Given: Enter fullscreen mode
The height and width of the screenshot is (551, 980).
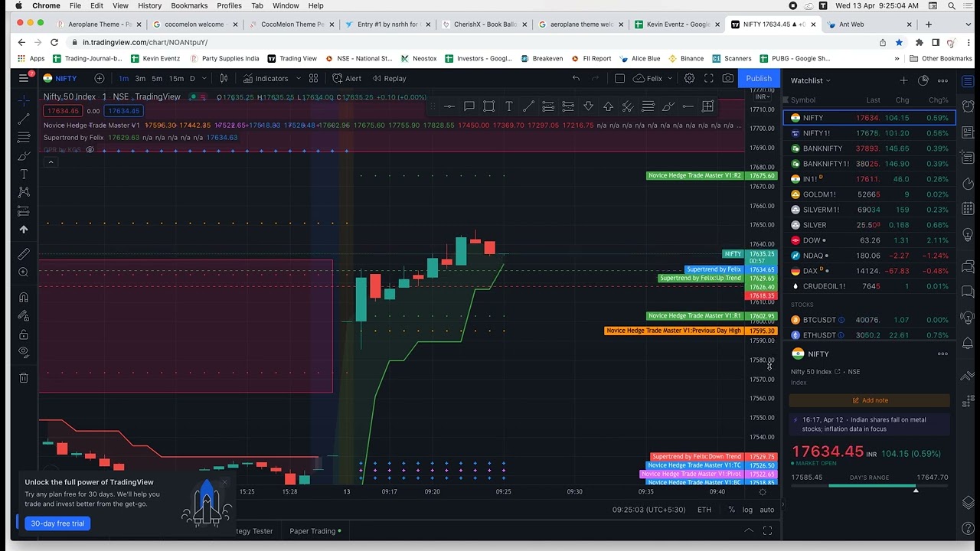Looking at the screenshot, I should 709,78.
